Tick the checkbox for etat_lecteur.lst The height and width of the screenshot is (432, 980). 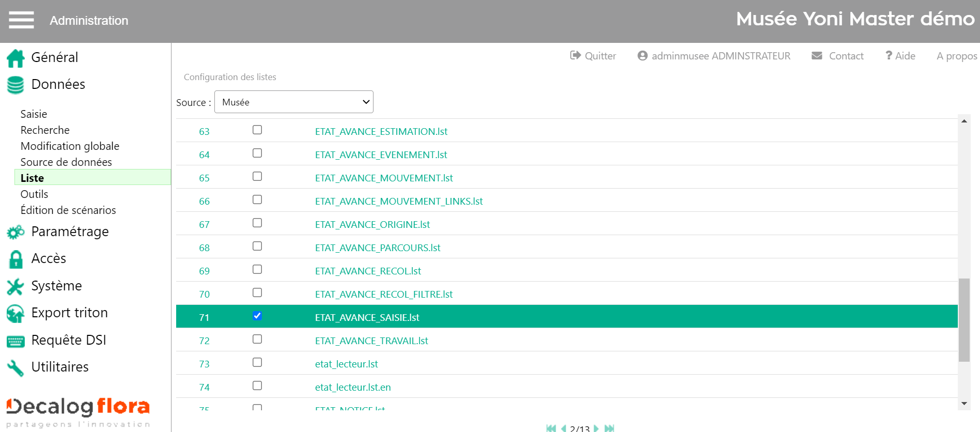tap(257, 362)
